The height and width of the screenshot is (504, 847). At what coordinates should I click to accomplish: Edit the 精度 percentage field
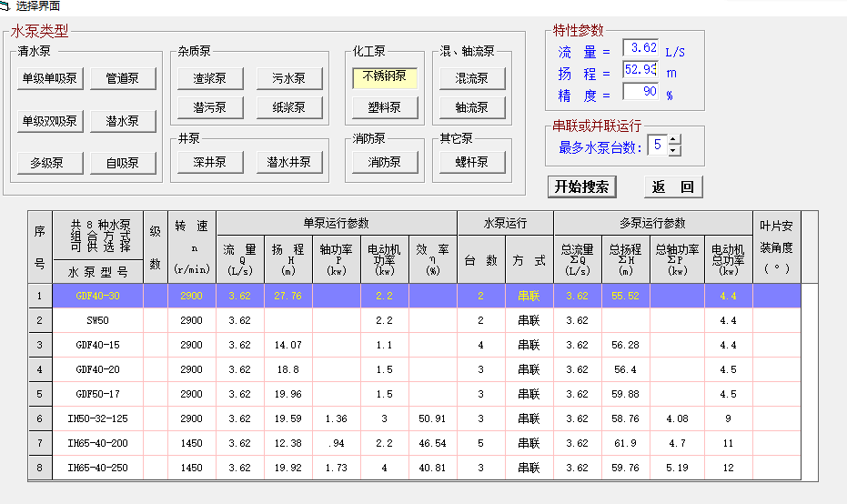[x=640, y=91]
